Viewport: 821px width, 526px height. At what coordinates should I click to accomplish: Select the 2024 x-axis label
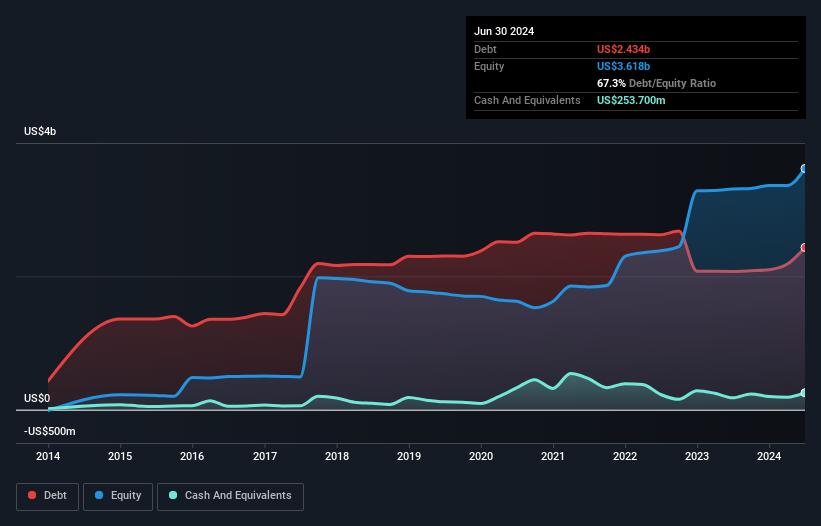click(x=769, y=456)
